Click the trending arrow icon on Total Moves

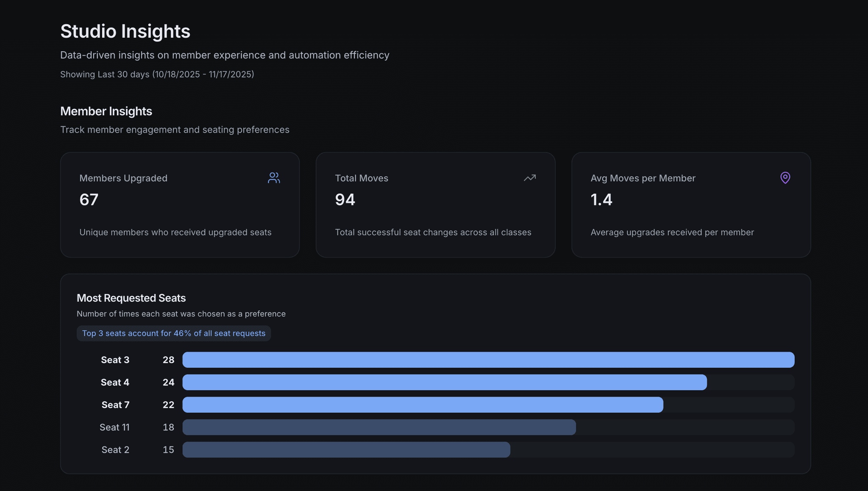click(529, 178)
